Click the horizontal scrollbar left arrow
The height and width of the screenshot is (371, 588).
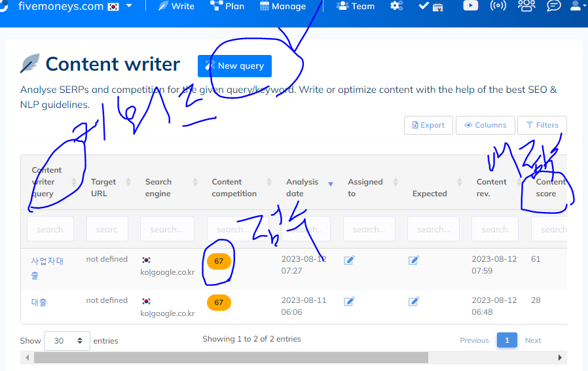pos(27,357)
